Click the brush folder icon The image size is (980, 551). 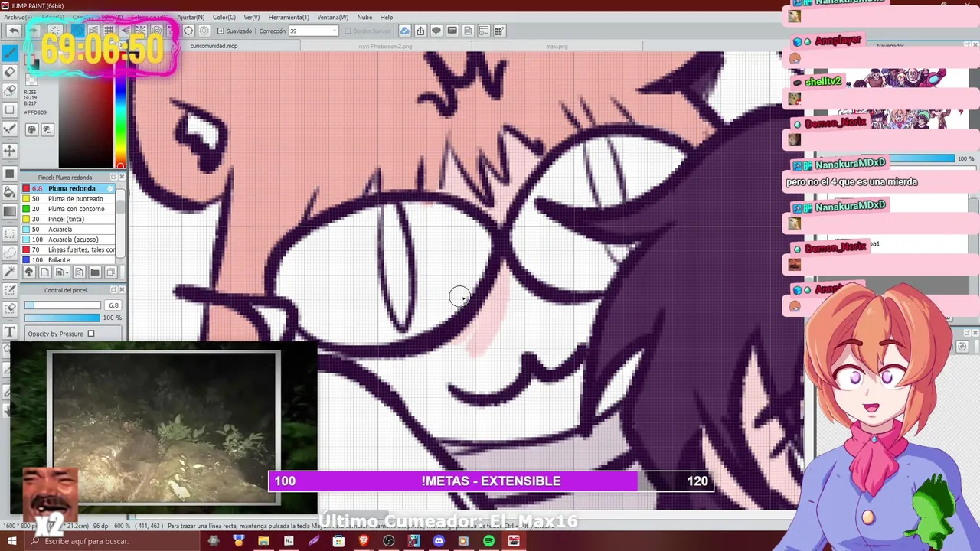95,272
